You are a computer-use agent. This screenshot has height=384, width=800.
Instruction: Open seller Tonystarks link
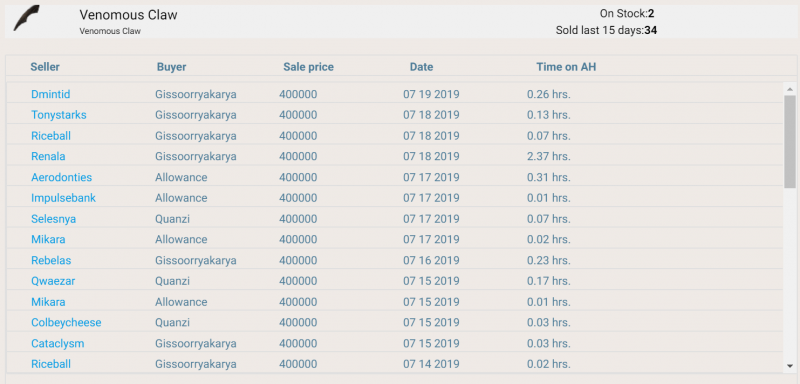click(x=59, y=115)
